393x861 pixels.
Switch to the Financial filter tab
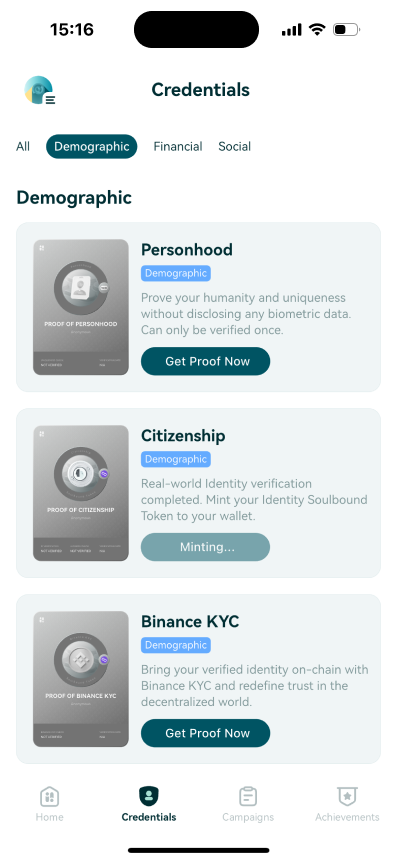(178, 147)
